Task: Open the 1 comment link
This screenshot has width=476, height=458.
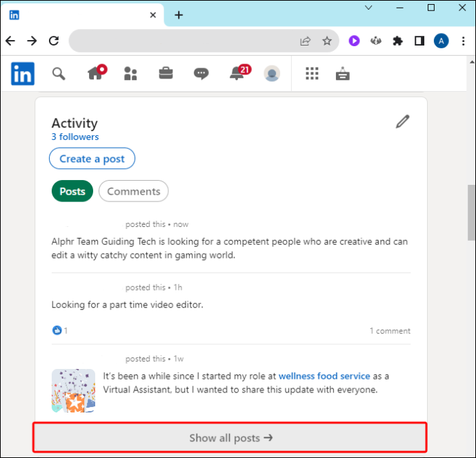Action: coord(390,331)
